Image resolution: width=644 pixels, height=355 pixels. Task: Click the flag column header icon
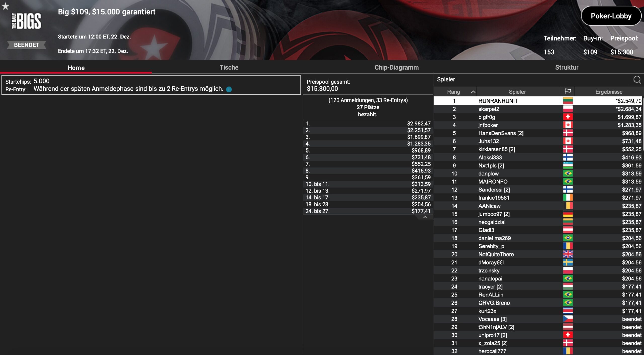(568, 91)
